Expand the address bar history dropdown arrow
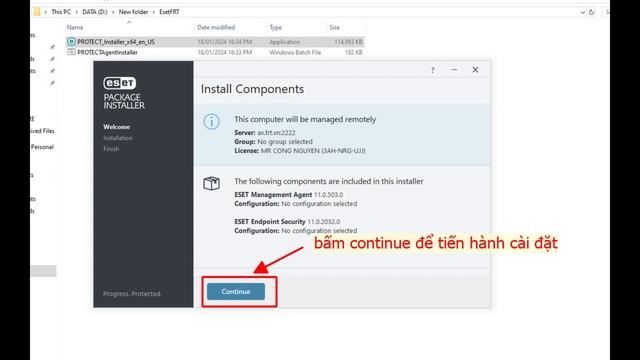This screenshot has height=360, width=640. pyautogui.click(x=582, y=12)
